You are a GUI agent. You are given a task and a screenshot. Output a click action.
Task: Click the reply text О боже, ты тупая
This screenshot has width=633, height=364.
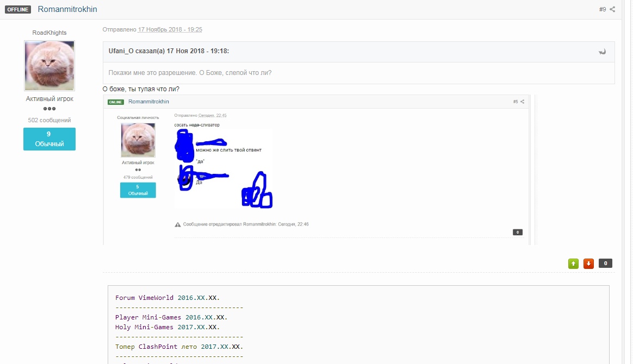point(141,89)
